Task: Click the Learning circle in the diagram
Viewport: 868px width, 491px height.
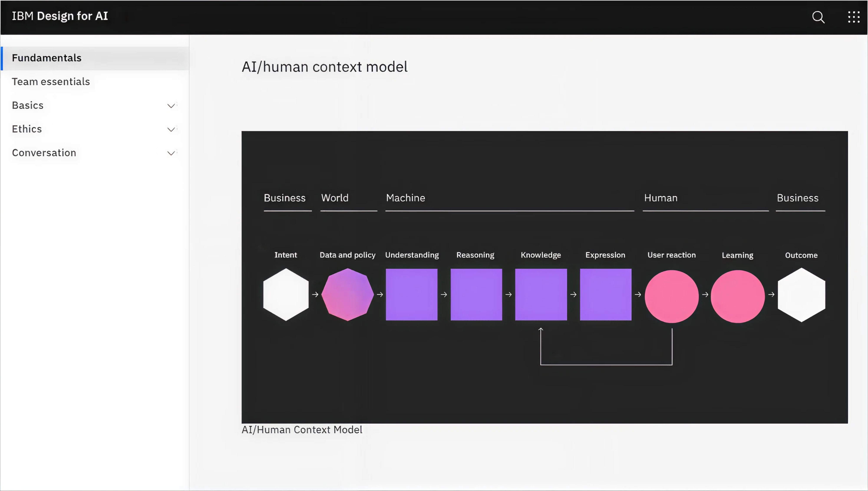Action: coord(737,296)
